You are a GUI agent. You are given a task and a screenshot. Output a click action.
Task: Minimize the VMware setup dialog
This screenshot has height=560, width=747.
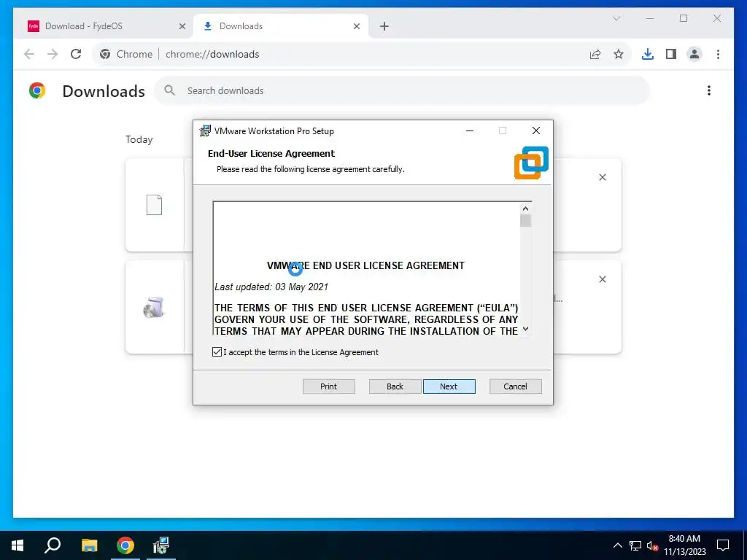tap(470, 131)
